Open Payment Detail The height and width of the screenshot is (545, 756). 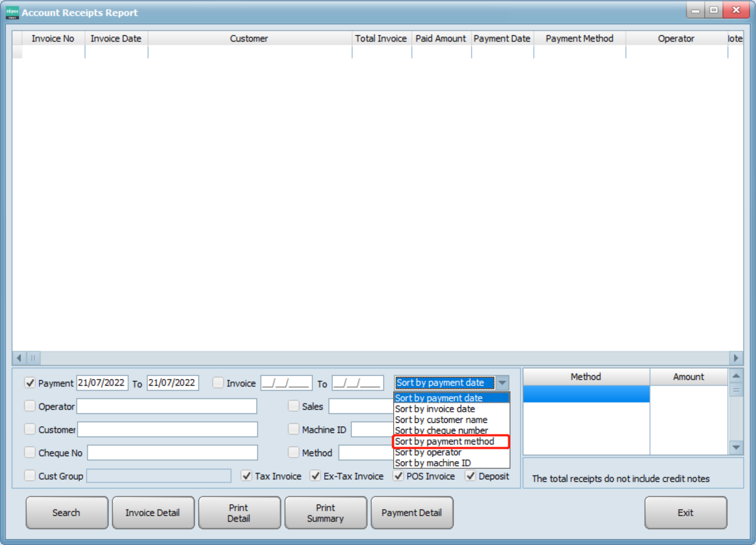pyautogui.click(x=412, y=512)
